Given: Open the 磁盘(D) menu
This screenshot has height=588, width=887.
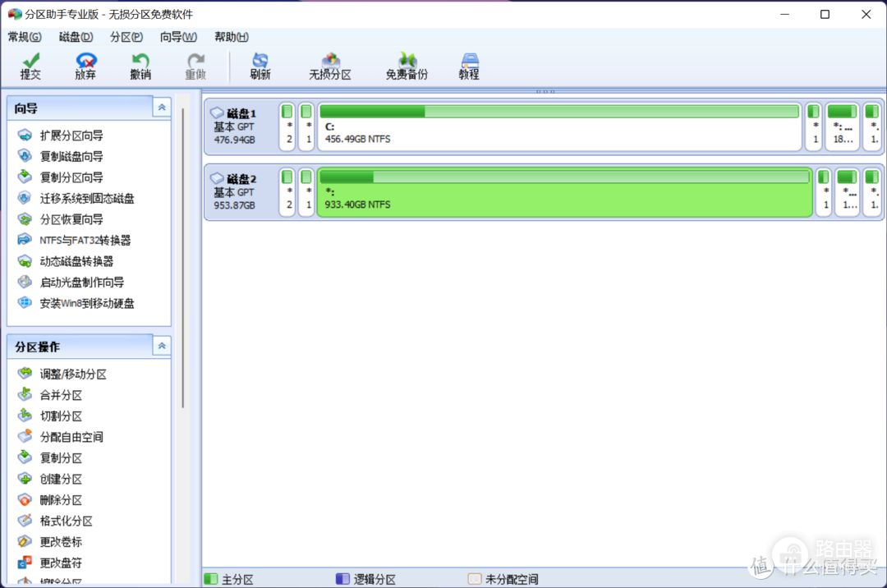Looking at the screenshot, I should [x=76, y=37].
